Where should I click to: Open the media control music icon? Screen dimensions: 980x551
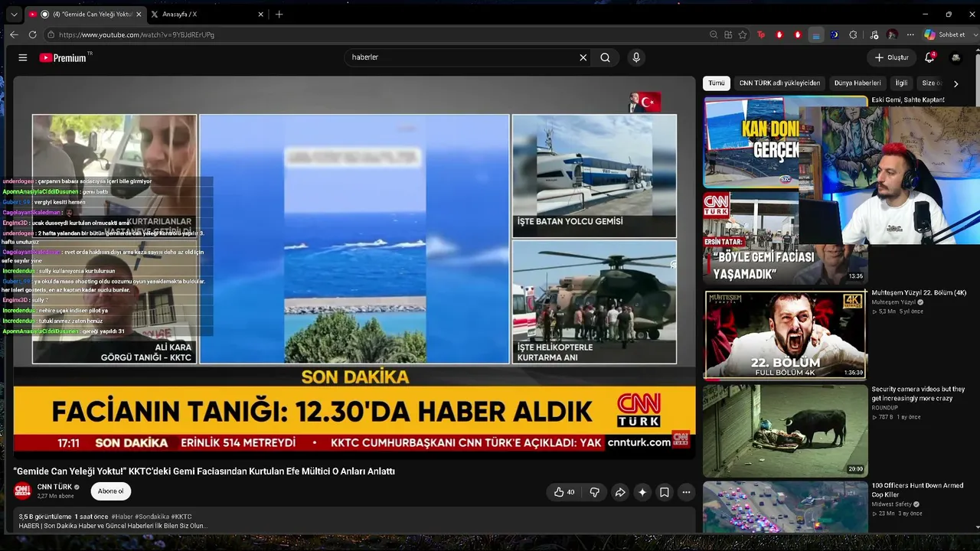874,34
